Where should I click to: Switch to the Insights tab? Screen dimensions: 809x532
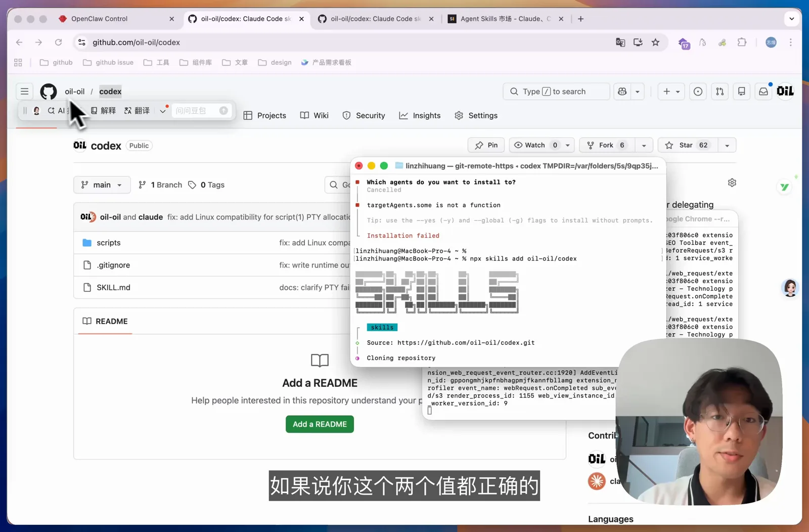coord(420,115)
